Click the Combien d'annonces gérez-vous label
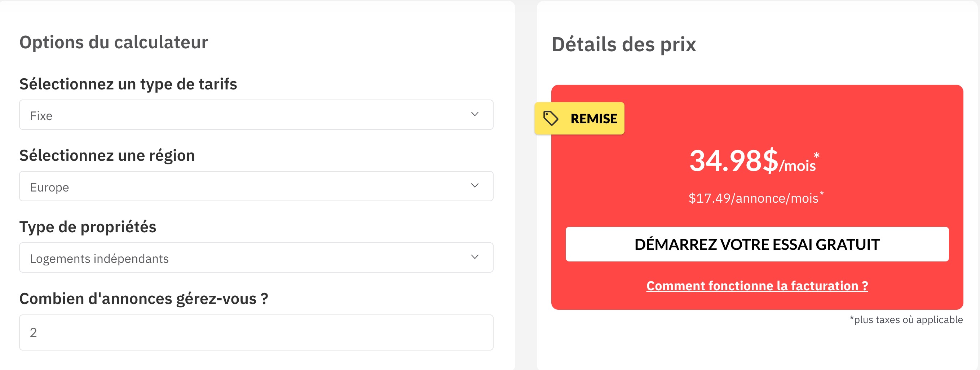Image resolution: width=980 pixels, height=370 pixels. point(144,299)
